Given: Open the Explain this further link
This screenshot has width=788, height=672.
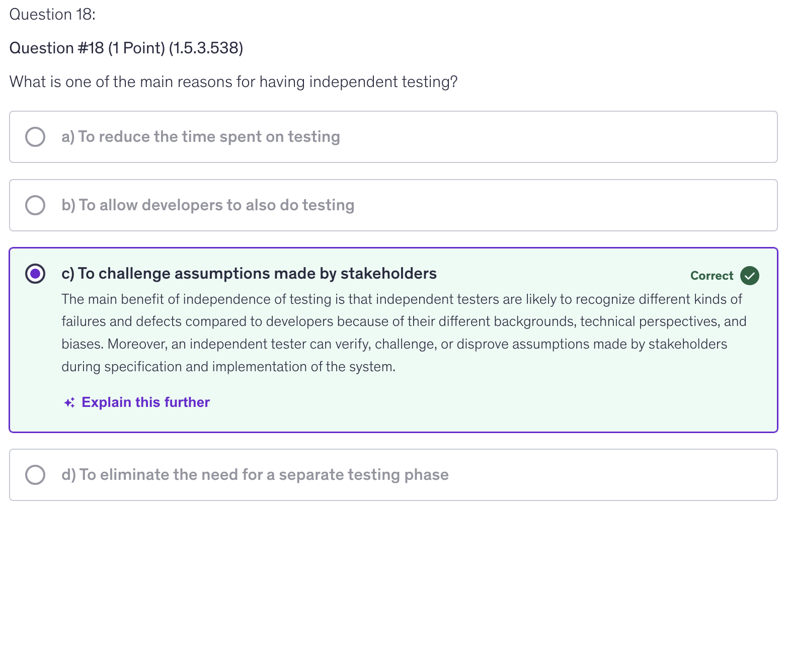Looking at the screenshot, I should point(145,402).
